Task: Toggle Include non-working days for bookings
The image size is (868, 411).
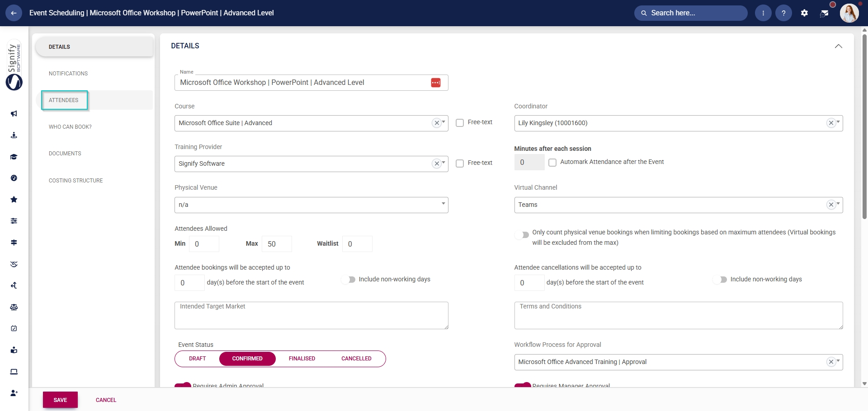Action: point(349,280)
